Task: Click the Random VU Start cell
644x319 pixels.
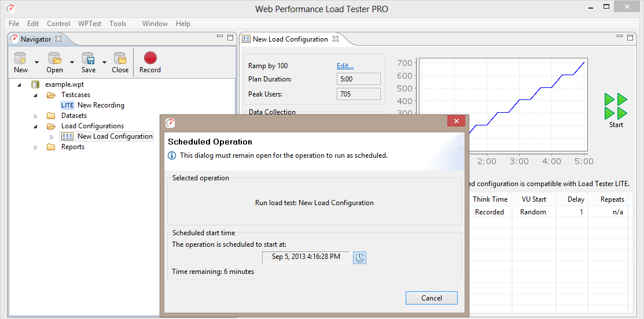Action: click(533, 212)
